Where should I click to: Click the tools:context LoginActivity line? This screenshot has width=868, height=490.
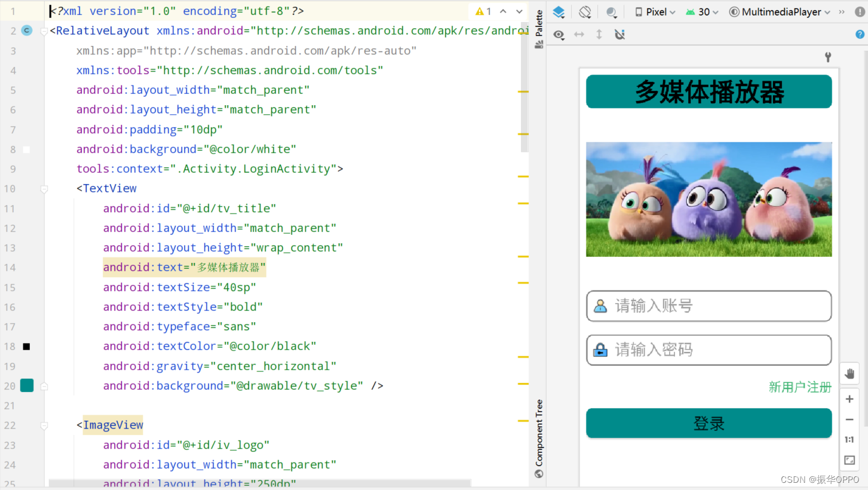[x=210, y=169]
